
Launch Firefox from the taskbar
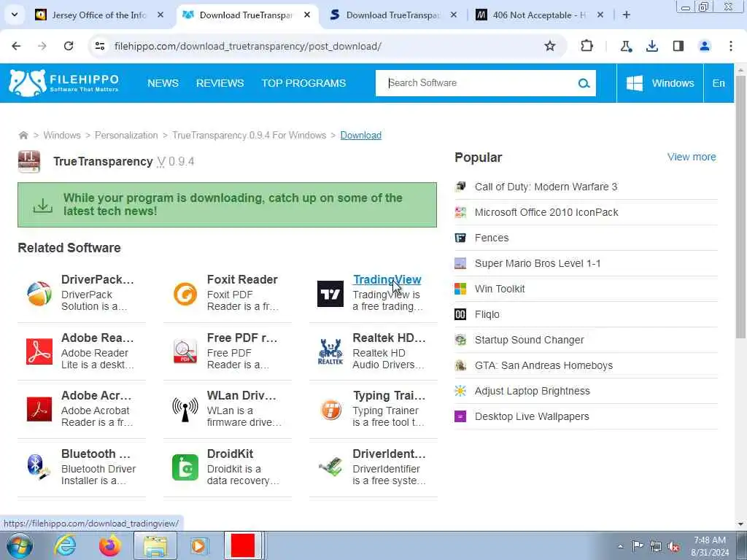tap(110, 545)
